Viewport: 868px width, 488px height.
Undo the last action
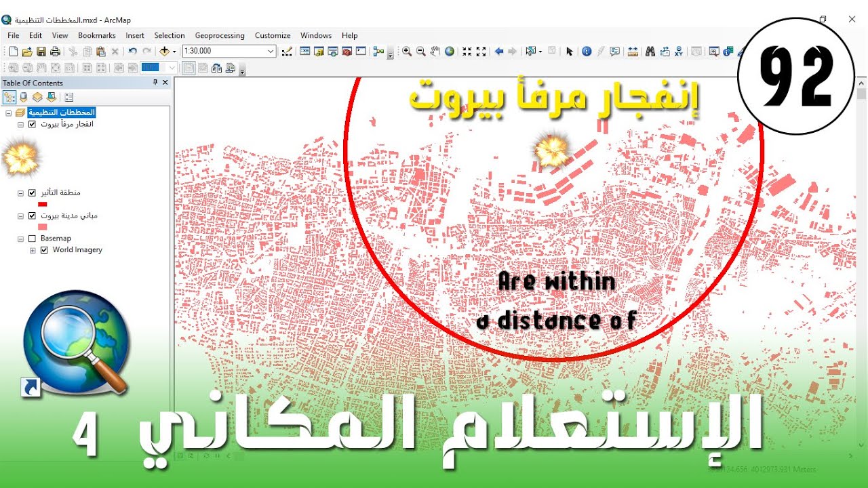132,52
